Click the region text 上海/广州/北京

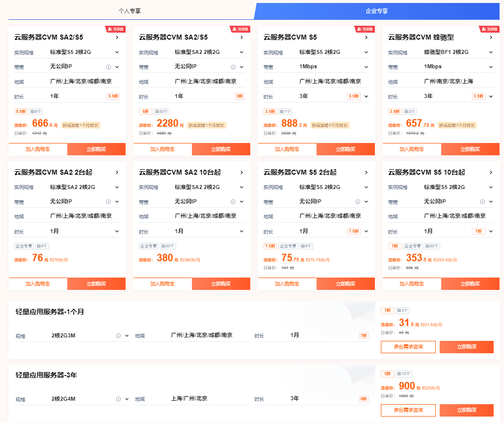click(x=189, y=399)
